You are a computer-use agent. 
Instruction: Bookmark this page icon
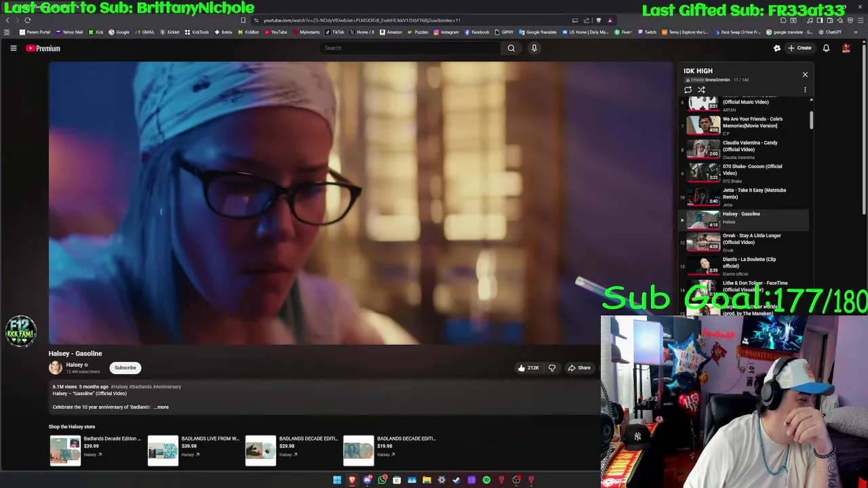[x=243, y=20]
